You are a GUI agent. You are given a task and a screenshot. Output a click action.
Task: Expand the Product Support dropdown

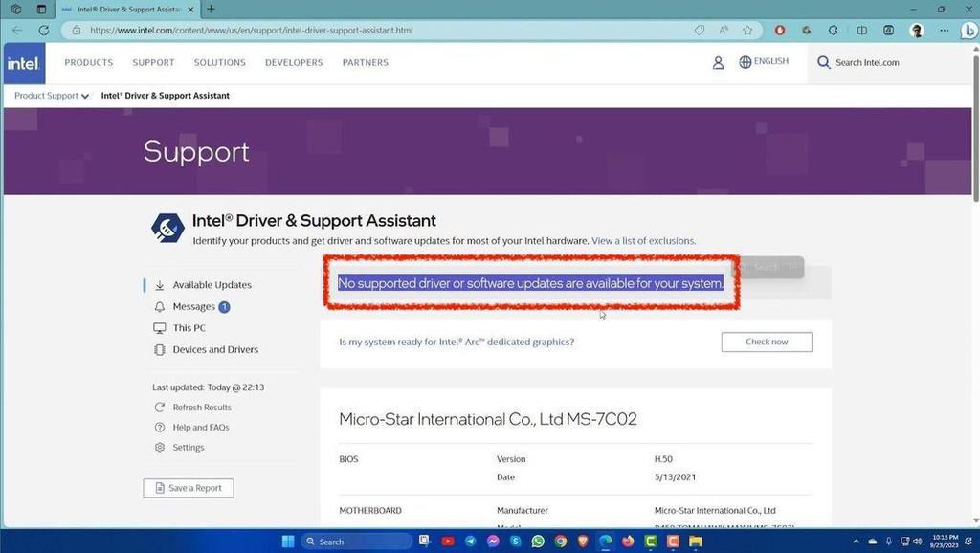(50, 96)
